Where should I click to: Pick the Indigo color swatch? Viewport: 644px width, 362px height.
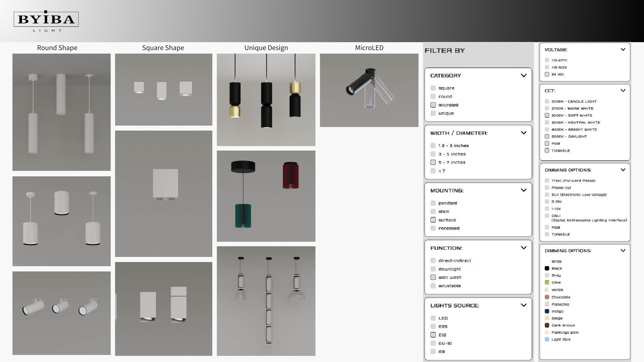[x=547, y=311]
